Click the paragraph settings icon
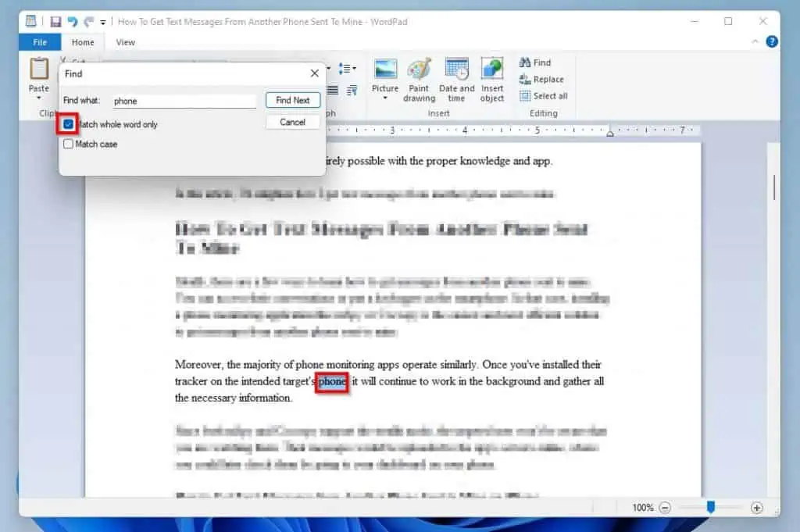The image size is (800, 532). (352, 91)
